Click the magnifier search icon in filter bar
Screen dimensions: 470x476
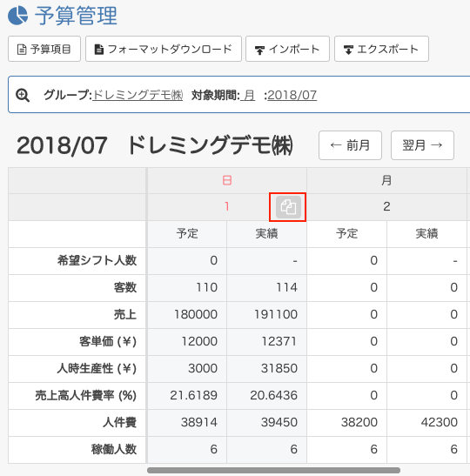(23, 95)
